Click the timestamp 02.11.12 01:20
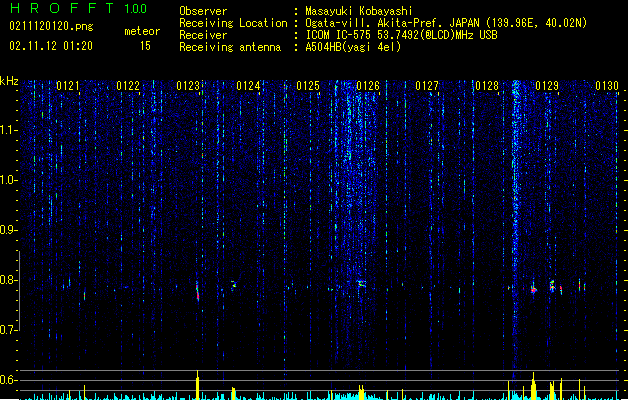This screenshot has width=629, height=400. (51, 46)
